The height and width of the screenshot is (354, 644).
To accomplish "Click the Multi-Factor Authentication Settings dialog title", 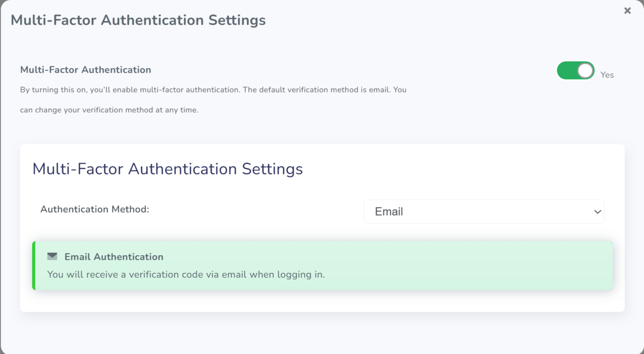I will [138, 20].
